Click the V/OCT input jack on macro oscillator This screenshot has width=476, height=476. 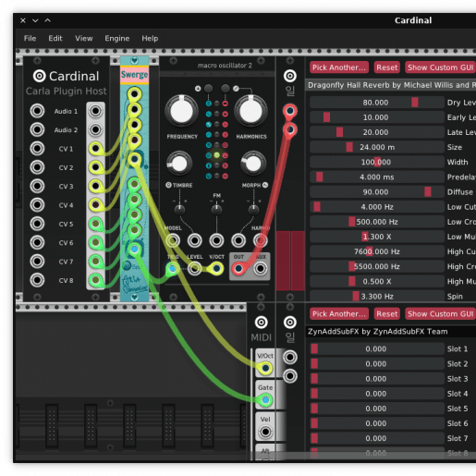pos(216,269)
